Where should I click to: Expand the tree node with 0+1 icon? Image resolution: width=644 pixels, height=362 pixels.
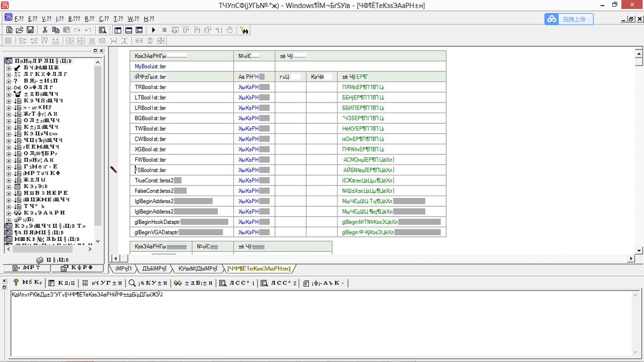click(x=9, y=87)
